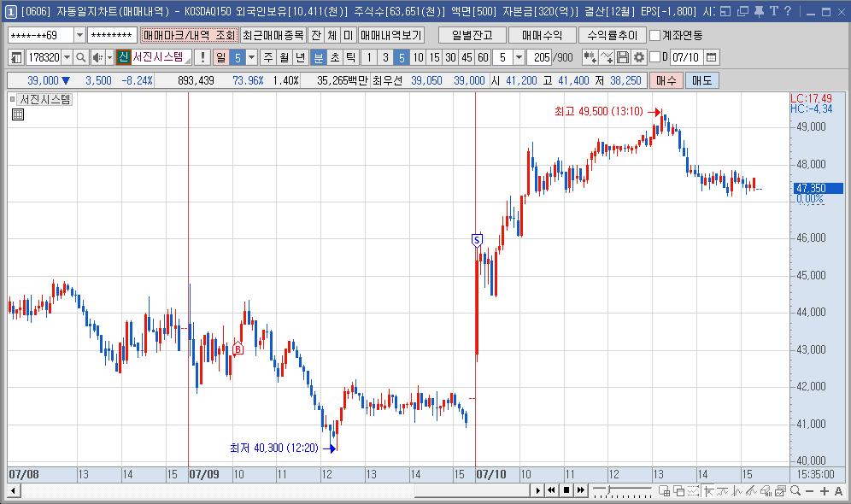The height and width of the screenshot is (504, 851).
Task: Click the data table grid icon under chart title
Action: coord(18,114)
